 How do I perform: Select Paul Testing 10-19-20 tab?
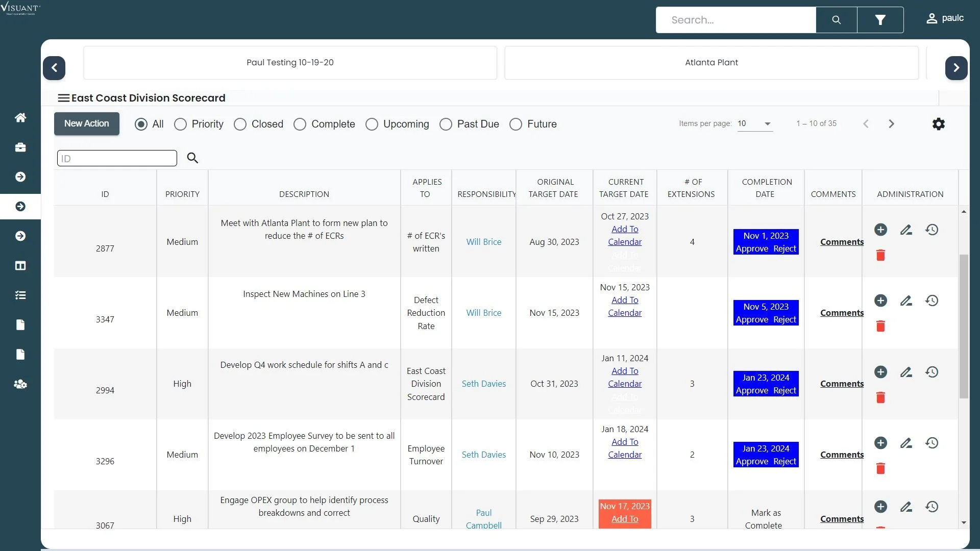coord(290,63)
